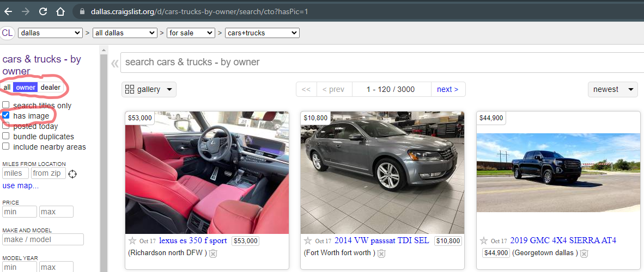Image resolution: width=644 pixels, height=272 pixels.
Task: Enable posted today checkbox
Action: click(6, 126)
